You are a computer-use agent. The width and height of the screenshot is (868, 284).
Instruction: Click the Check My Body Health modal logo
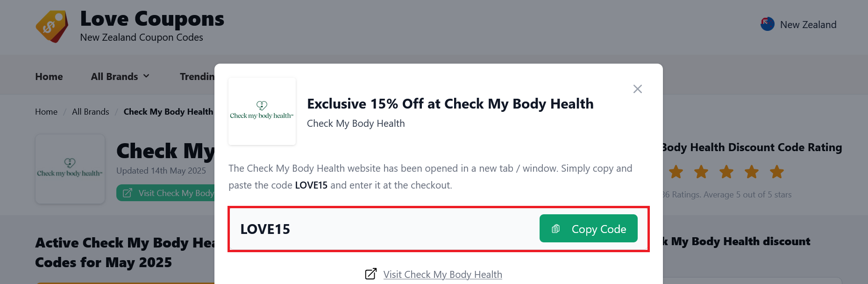click(x=262, y=111)
